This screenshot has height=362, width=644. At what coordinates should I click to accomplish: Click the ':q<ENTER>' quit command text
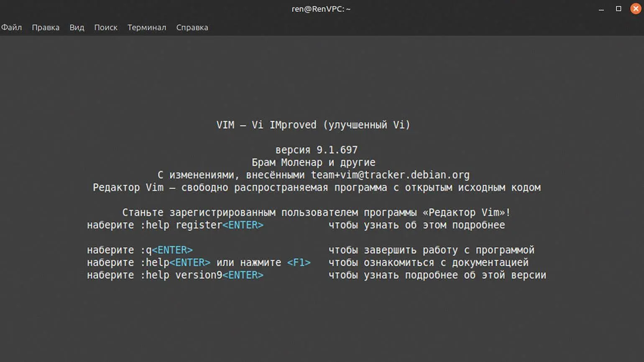point(166,250)
